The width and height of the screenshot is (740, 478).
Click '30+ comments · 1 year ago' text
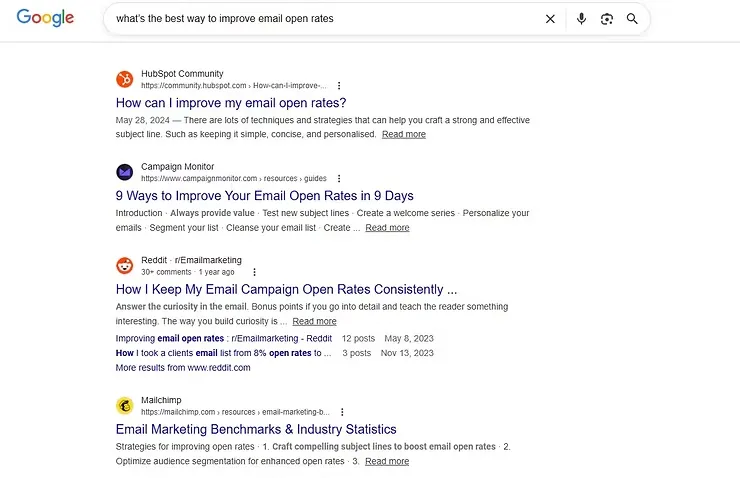click(187, 272)
